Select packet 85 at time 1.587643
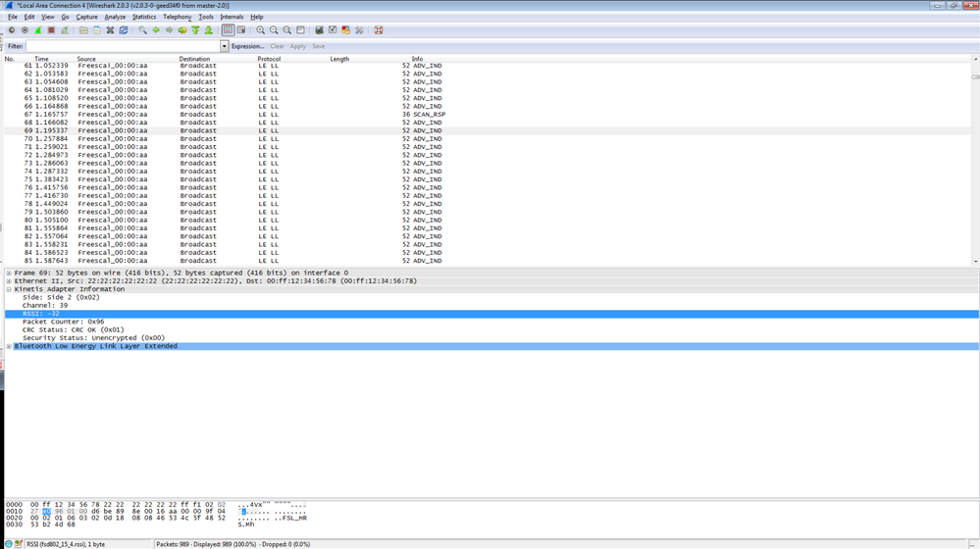 click(x=488, y=261)
